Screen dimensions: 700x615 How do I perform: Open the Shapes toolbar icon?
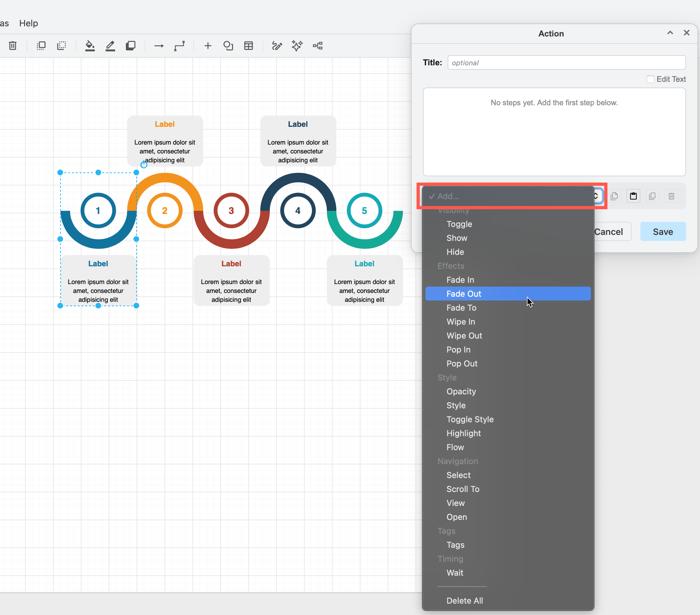tap(228, 46)
